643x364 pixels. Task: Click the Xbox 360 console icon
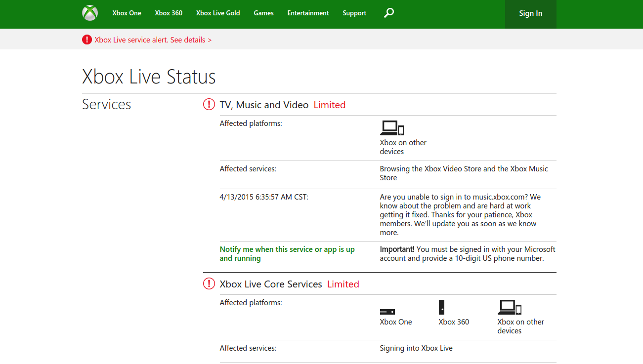click(441, 307)
